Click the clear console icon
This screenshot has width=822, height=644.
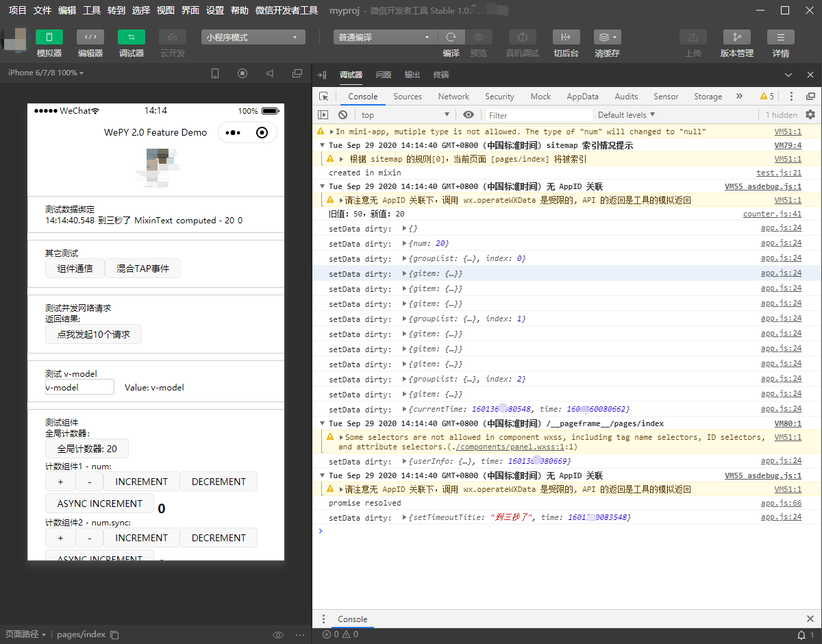(342, 115)
